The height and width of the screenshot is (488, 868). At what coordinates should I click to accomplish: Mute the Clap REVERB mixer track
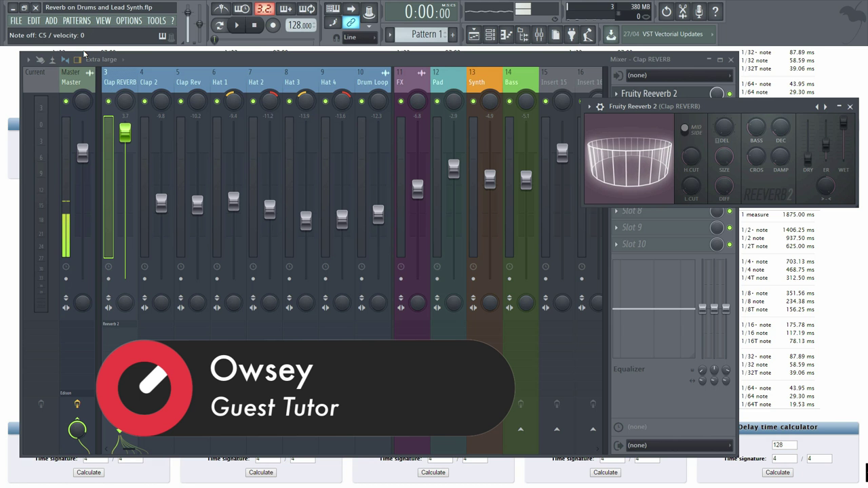pos(108,102)
